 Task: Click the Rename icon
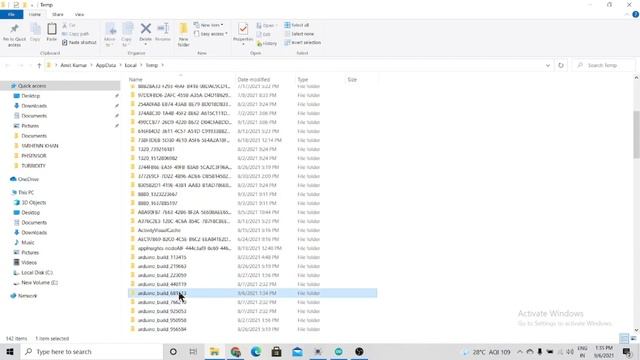click(163, 29)
